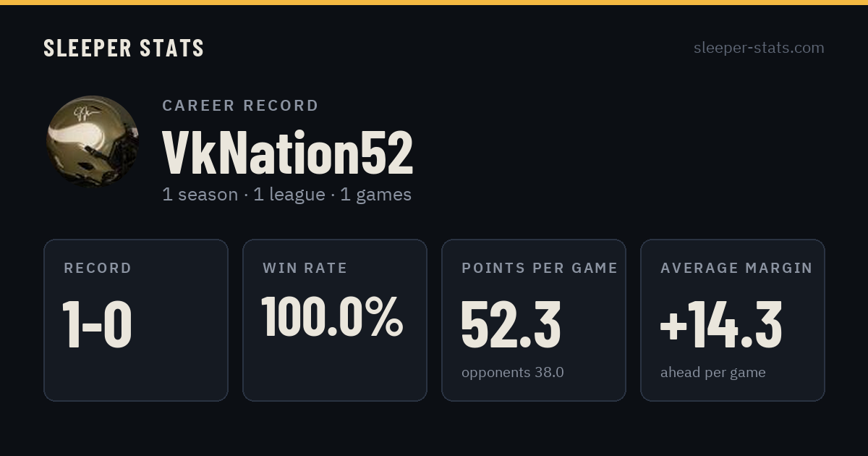Click the opponents 38.0 subtext
The height and width of the screenshot is (456, 868).
tap(513, 373)
